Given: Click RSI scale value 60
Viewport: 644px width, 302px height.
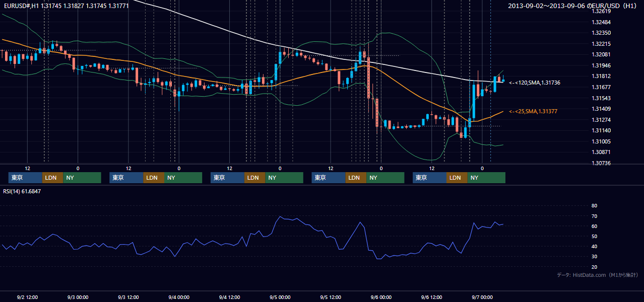Looking at the screenshot, I should coord(594,226).
